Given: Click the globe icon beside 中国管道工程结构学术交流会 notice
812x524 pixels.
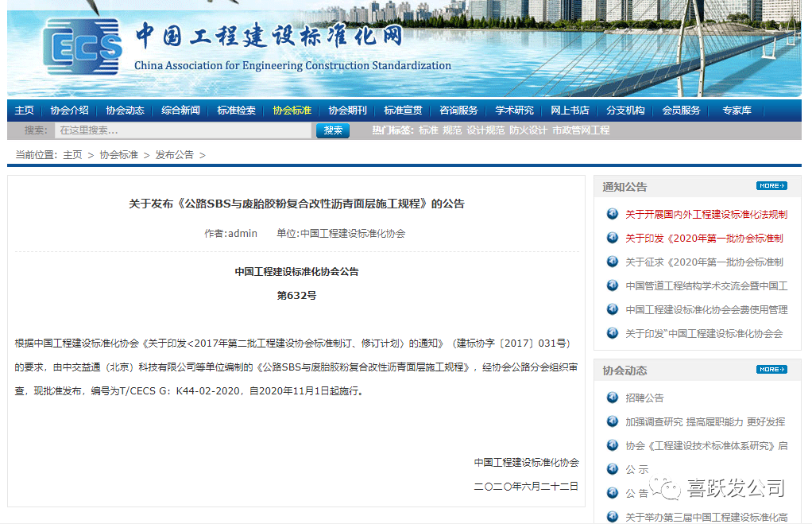Looking at the screenshot, I should click(612, 285).
